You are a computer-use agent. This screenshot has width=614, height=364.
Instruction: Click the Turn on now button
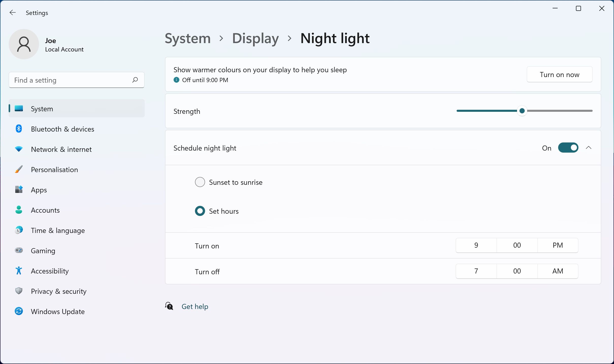pos(559,74)
